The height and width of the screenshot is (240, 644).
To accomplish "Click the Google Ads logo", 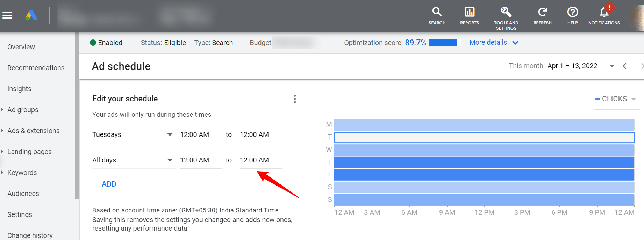I will point(31,15).
